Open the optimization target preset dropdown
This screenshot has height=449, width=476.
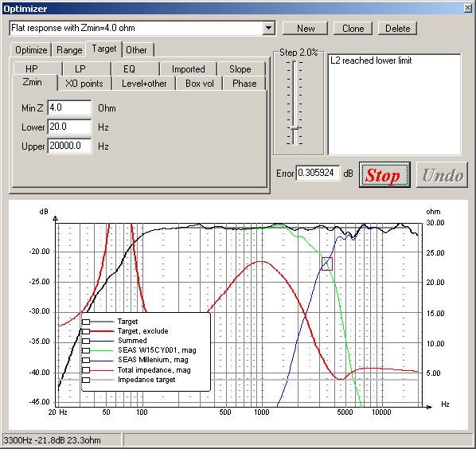(x=268, y=28)
